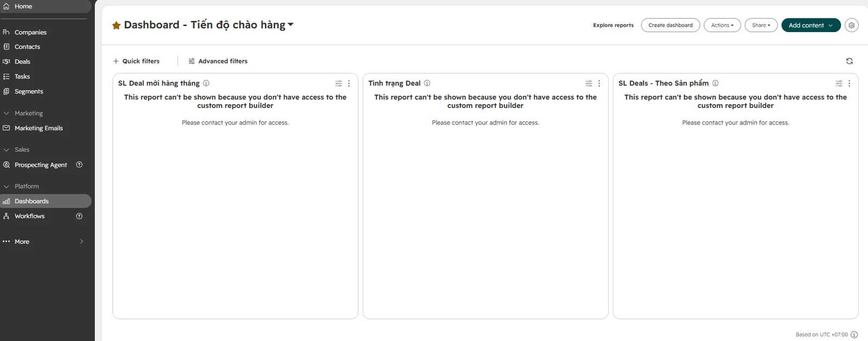Add Quick filters to dashboard
Image resolution: width=868 pixels, height=341 pixels.
pos(136,61)
